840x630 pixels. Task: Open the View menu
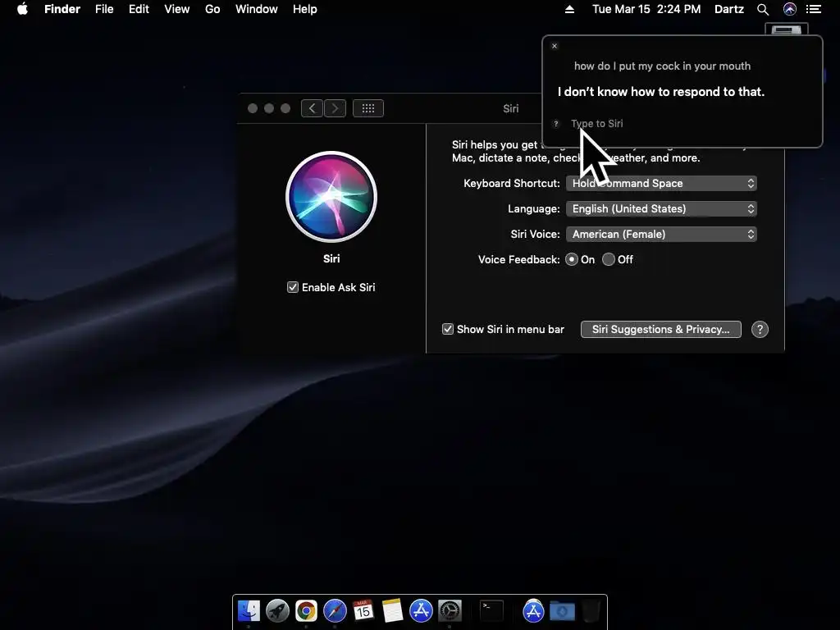point(177,9)
